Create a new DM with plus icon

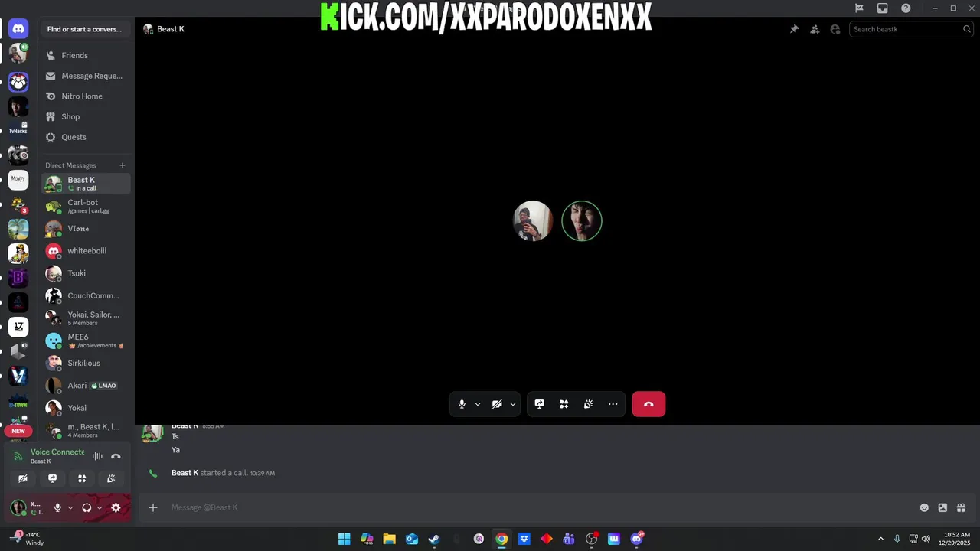click(122, 165)
